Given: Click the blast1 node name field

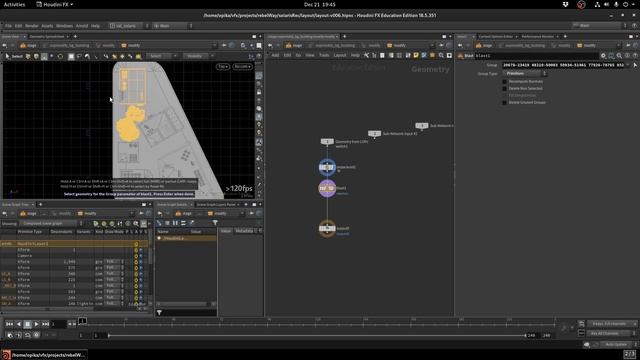Looking at the screenshot, I should 536,56.
